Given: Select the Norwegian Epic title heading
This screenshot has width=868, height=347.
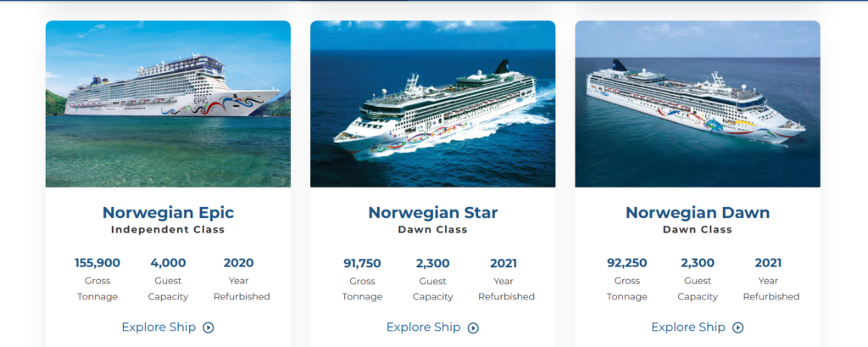Looking at the screenshot, I should coord(168,212).
